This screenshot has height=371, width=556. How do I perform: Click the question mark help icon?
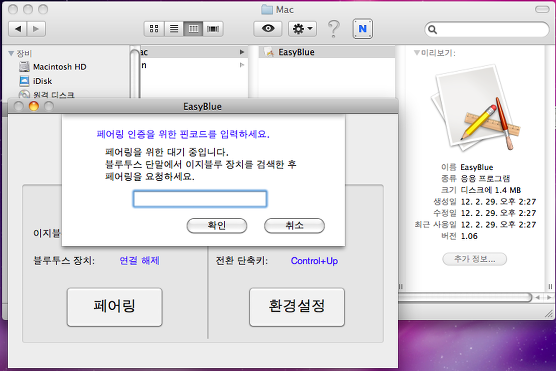pos(333,29)
